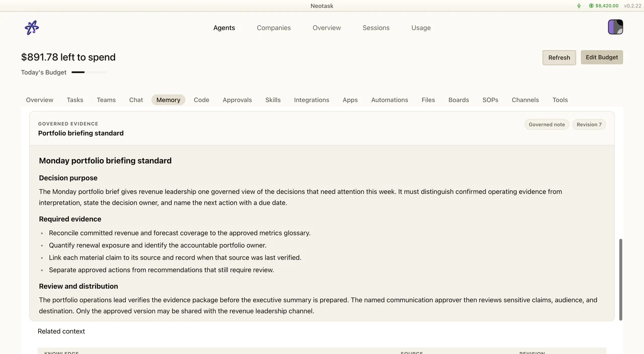Click the "v0.2.22" version label
The image size is (644, 354).
pos(632,6)
